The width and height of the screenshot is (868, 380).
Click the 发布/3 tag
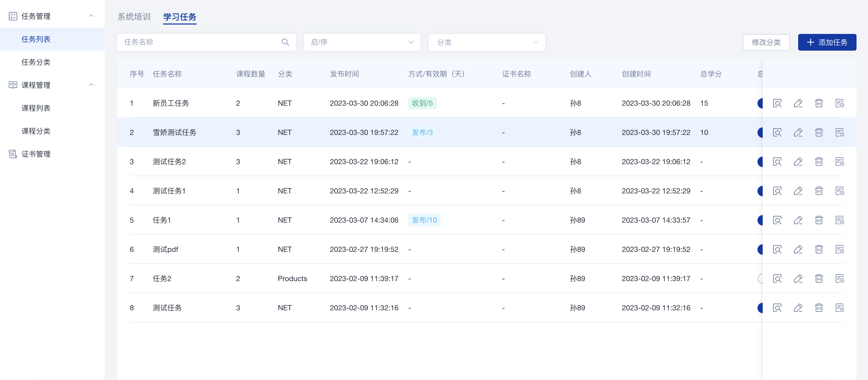422,132
